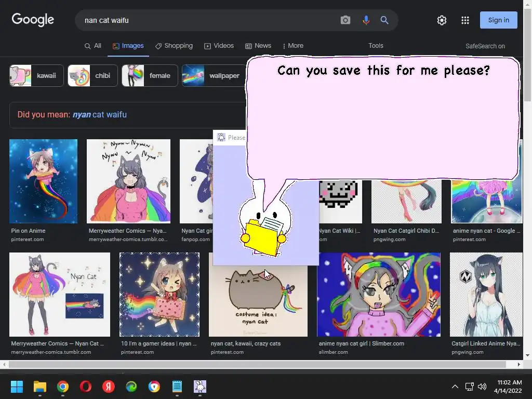Go to the Shopping tab

[174, 46]
